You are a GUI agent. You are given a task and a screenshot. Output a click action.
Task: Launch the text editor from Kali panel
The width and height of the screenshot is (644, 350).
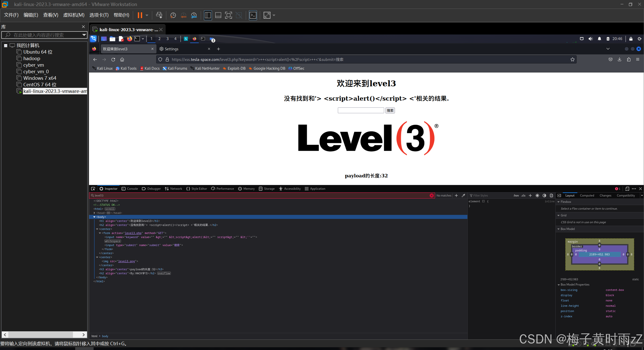pyautogui.click(x=121, y=39)
